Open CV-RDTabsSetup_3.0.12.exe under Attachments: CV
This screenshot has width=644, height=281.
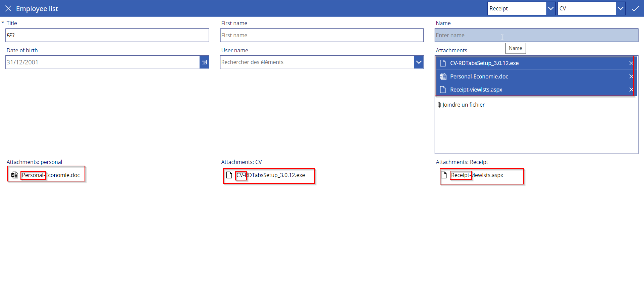(271, 175)
